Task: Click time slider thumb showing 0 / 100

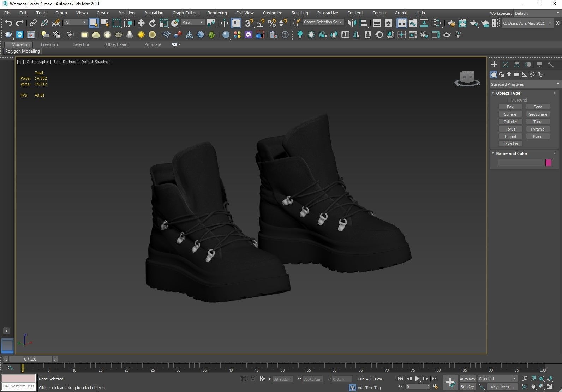Action: coord(30,359)
